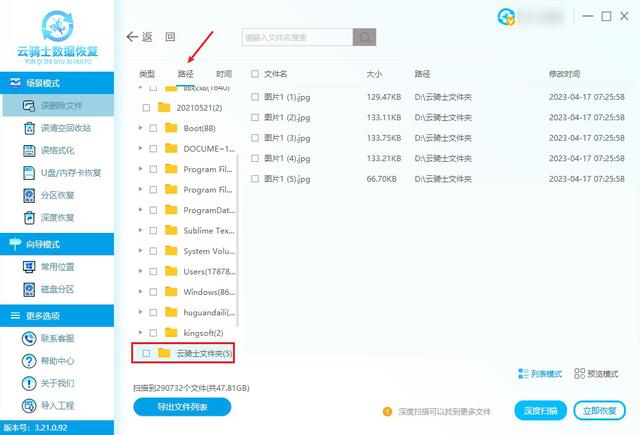Click the 导出文件列表 button
The width and height of the screenshot is (640, 435).
click(182, 407)
